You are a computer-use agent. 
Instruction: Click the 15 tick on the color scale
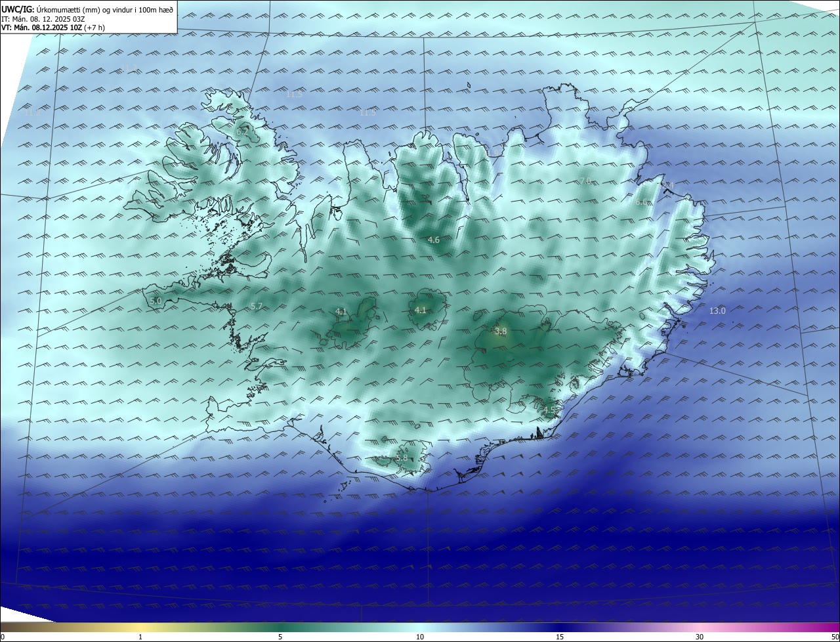[x=560, y=637]
